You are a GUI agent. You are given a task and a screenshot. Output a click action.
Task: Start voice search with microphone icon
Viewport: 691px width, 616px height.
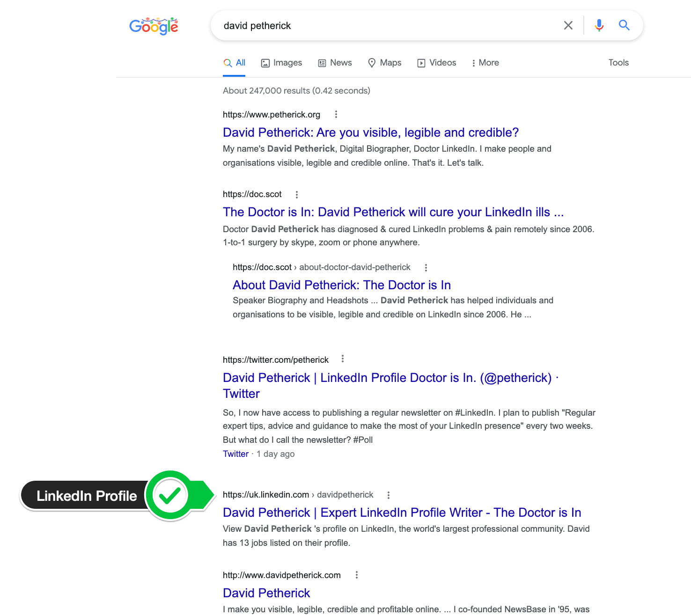[599, 25]
